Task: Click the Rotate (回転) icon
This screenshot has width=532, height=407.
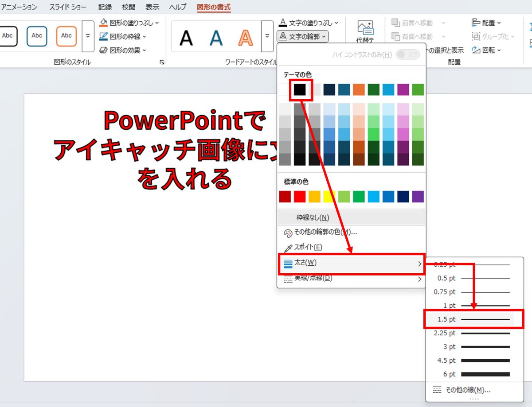Action: pyautogui.click(x=476, y=50)
